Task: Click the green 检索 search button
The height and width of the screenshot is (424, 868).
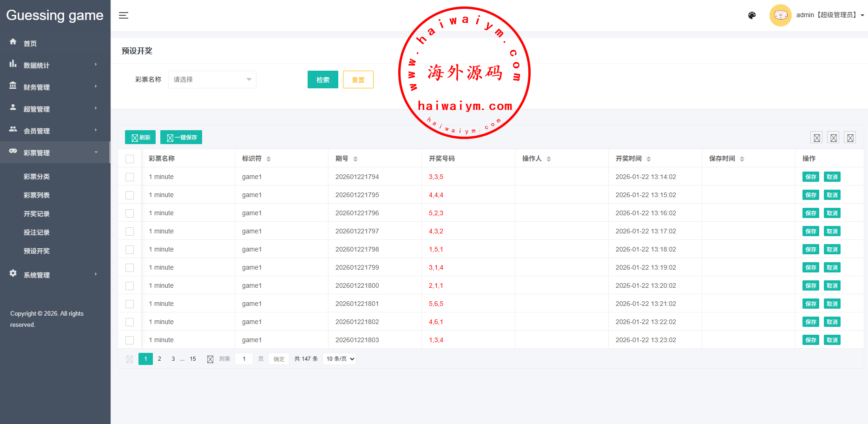Action: pos(322,79)
